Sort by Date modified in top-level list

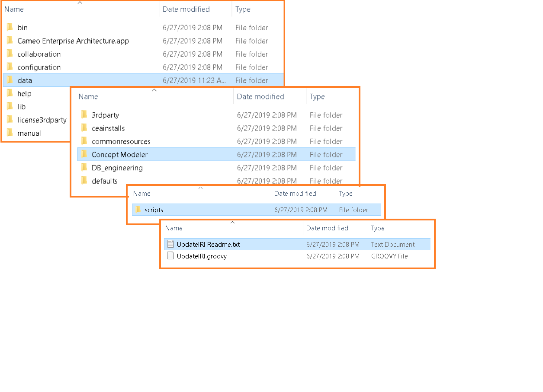tap(186, 9)
